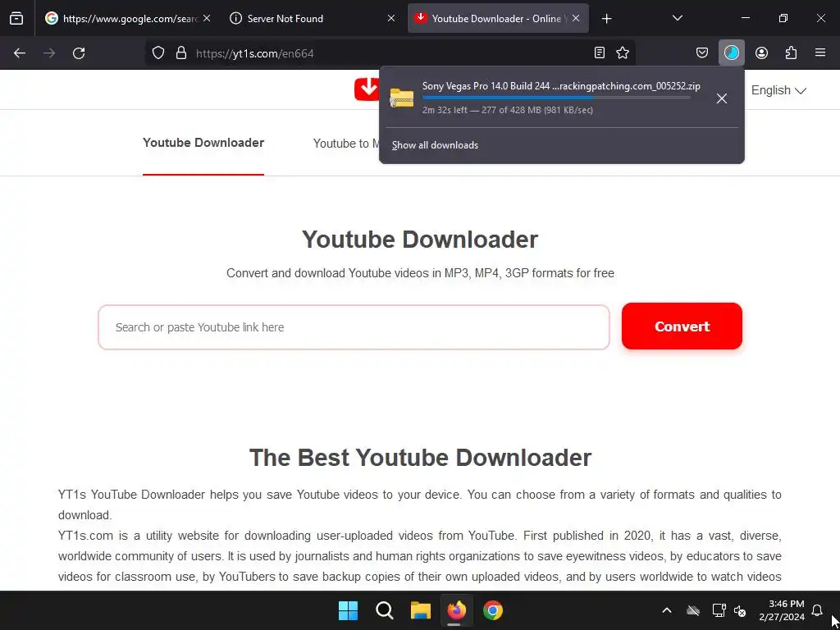Click the Downloads progress toolbar icon

731,53
